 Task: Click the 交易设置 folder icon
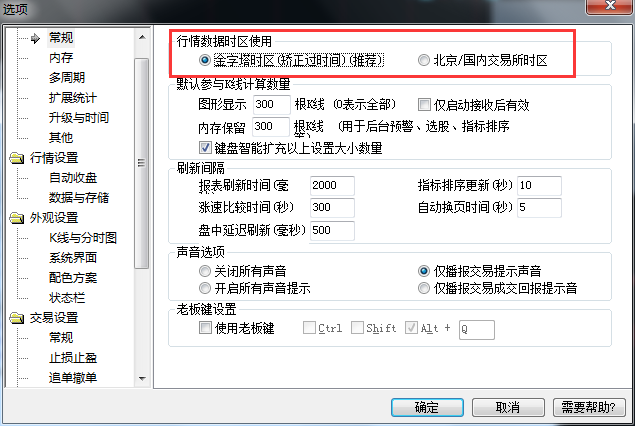(17, 318)
